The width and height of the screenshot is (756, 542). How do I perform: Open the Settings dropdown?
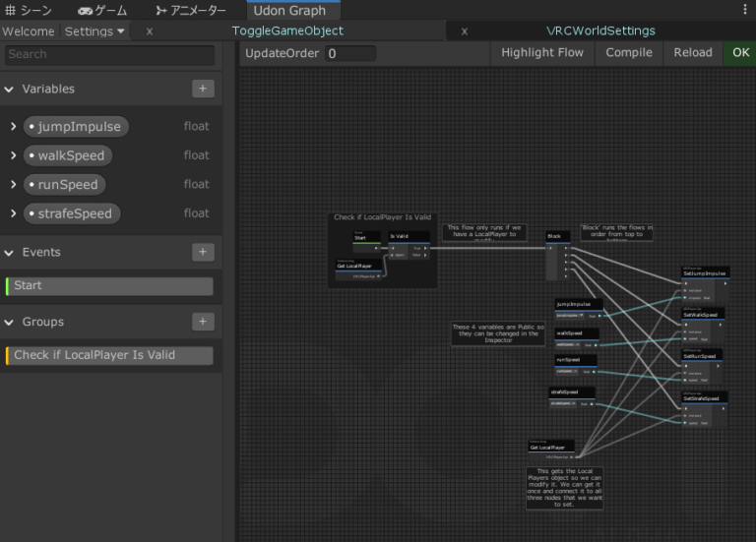pos(94,30)
